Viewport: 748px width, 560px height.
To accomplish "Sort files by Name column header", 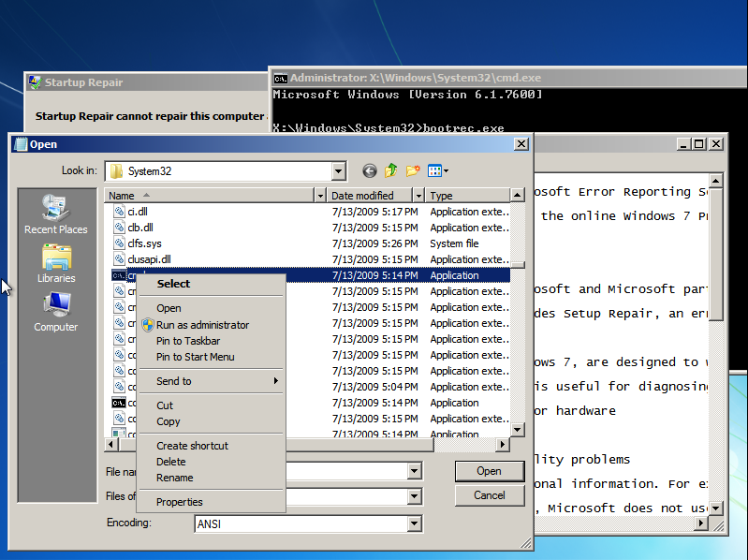I will pos(210,195).
